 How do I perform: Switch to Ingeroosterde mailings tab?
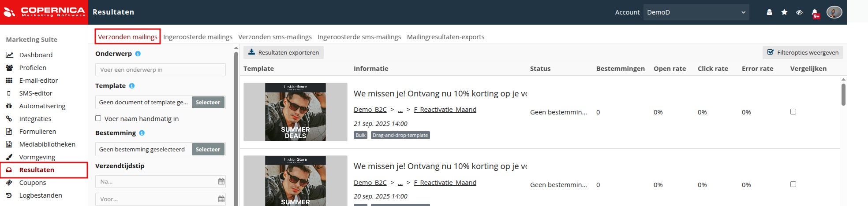point(198,37)
